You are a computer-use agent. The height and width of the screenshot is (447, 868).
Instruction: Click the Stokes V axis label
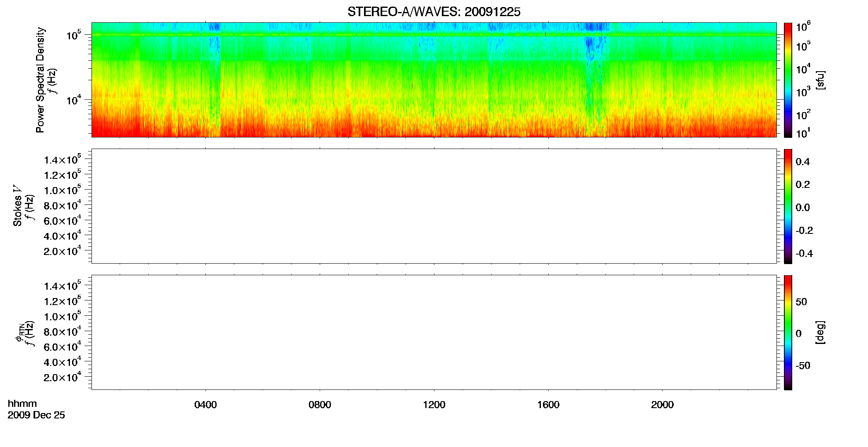[17, 206]
